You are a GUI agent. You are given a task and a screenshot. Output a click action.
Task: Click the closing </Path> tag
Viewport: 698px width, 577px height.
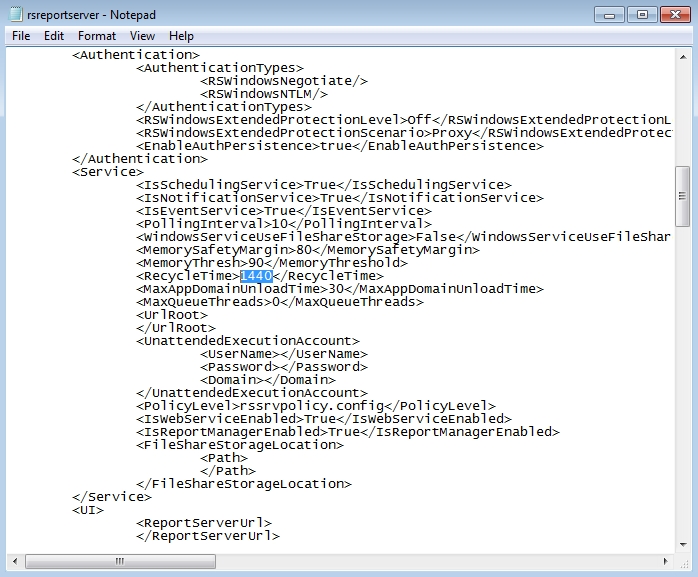click(x=228, y=471)
